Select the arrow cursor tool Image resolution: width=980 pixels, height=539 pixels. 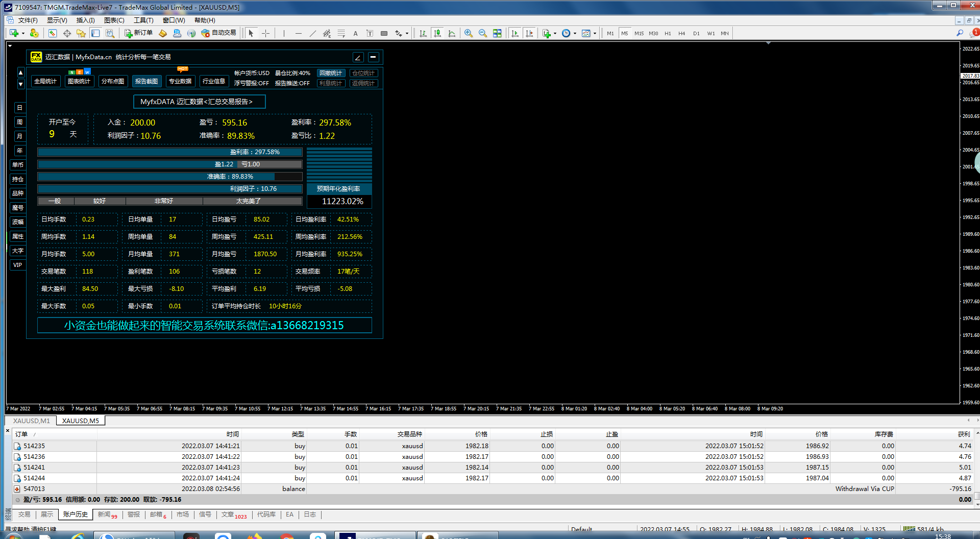pyautogui.click(x=251, y=33)
